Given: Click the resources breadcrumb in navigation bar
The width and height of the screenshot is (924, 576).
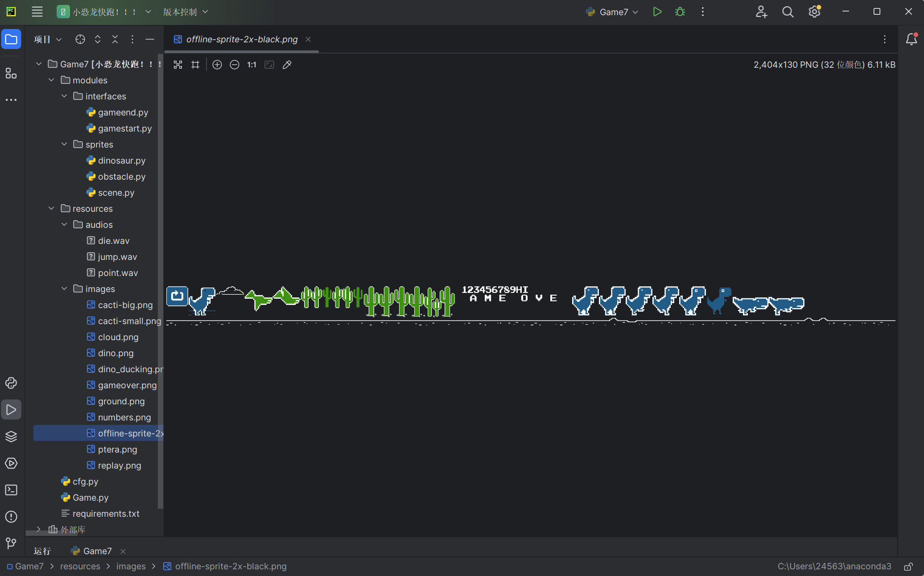Looking at the screenshot, I should (80, 566).
